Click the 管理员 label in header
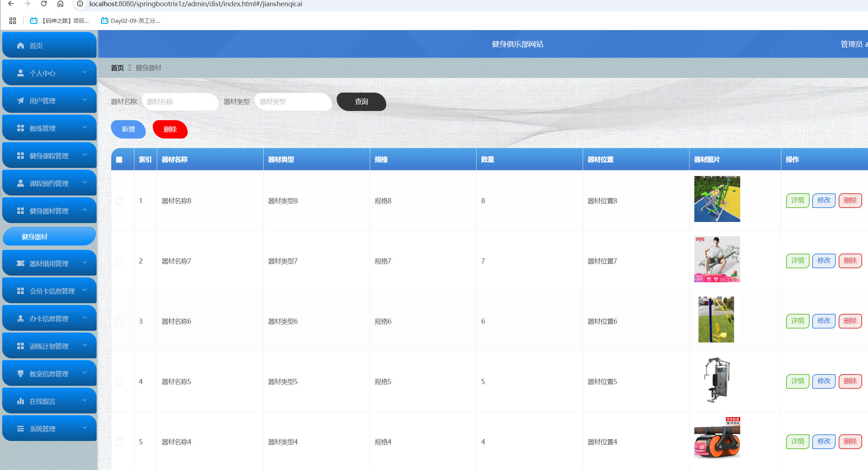 point(851,44)
